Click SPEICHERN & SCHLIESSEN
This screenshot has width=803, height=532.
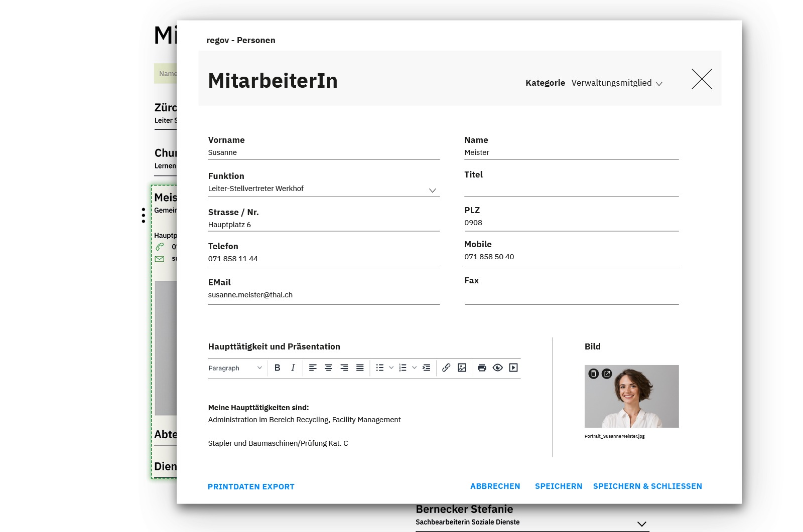(x=647, y=486)
